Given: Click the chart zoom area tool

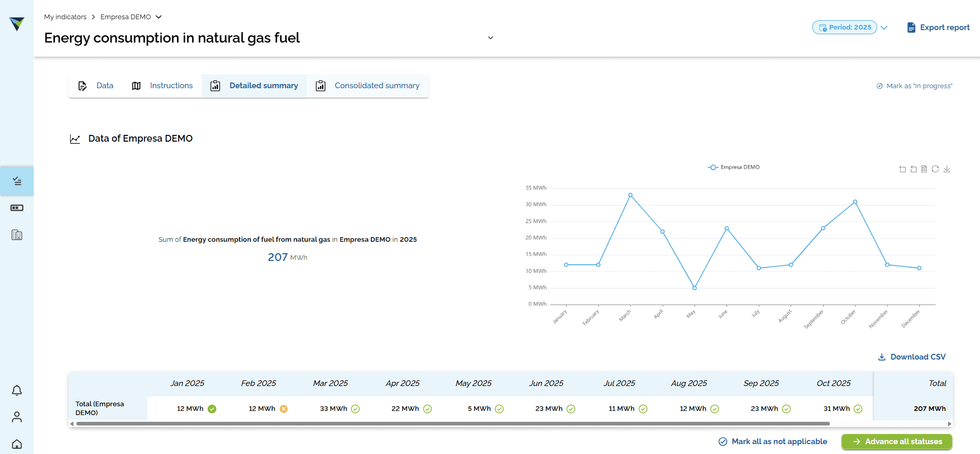Looking at the screenshot, I should tap(903, 169).
